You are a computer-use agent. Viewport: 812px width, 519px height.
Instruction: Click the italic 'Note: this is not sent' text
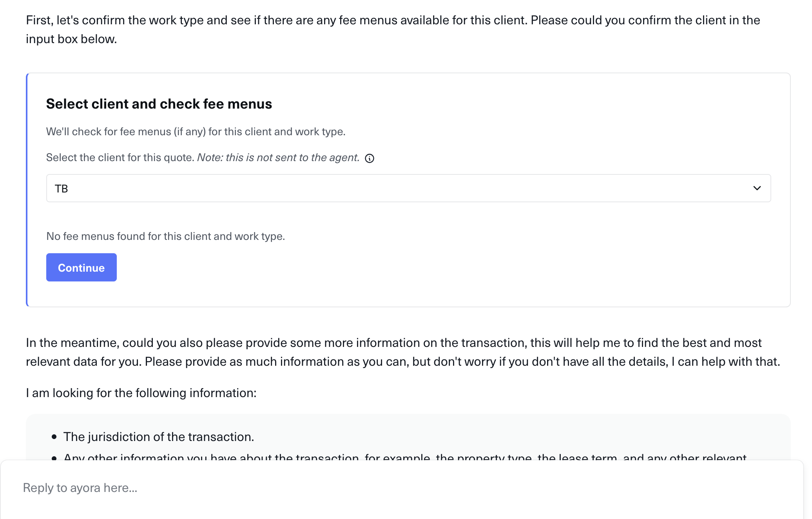278,158
